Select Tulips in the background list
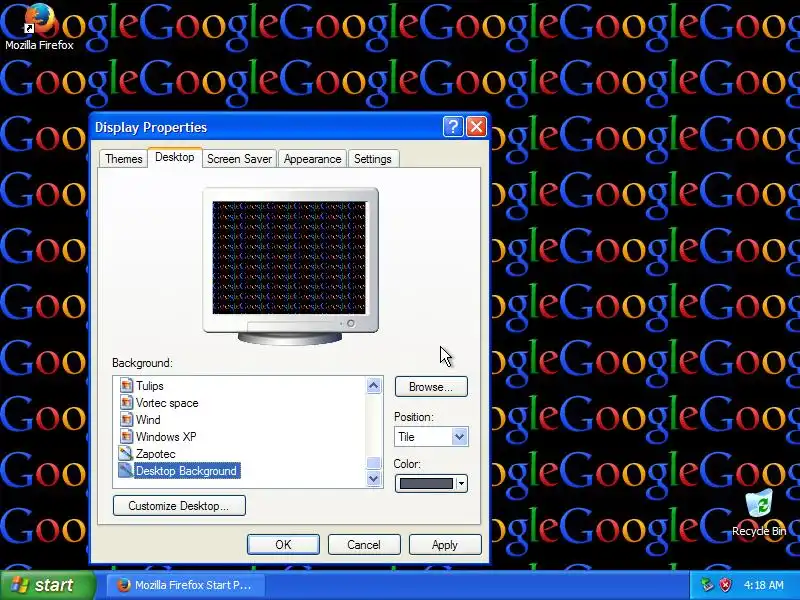Screen dimensions: 800x600 click(x=149, y=386)
